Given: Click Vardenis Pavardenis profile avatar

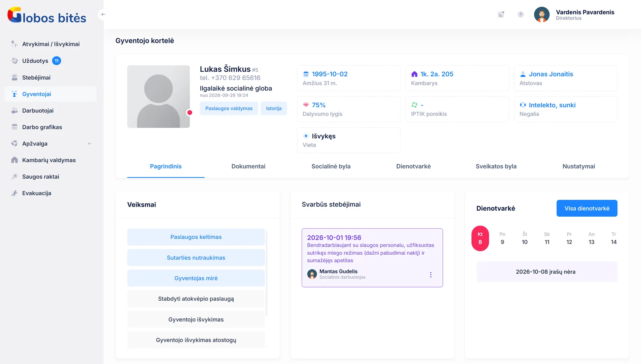Looking at the screenshot, I should click(542, 15).
